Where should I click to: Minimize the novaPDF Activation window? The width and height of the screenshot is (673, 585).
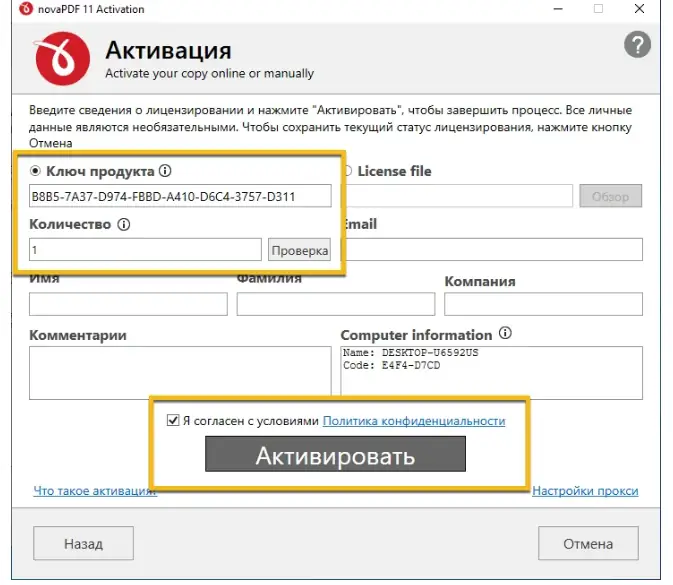558,9
